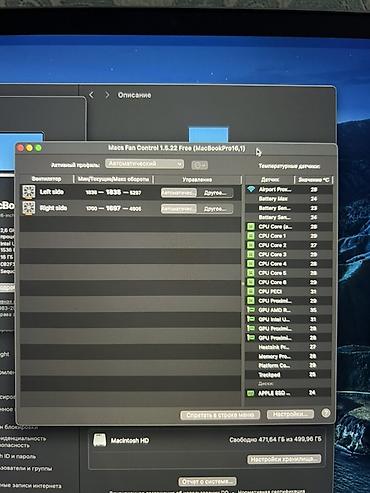Select the CPU PECI sensor name
The width and height of the screenshot is (370, 493).
click(x=270, y=291)
